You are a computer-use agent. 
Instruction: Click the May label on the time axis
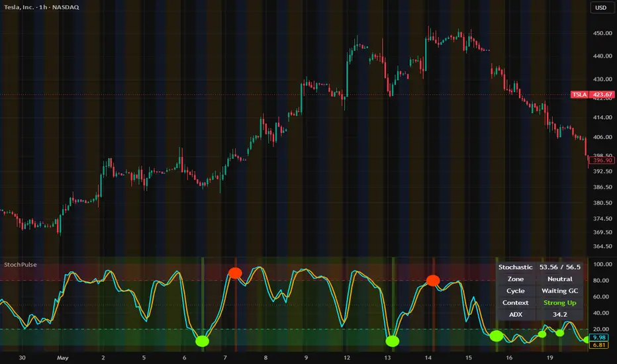click(63, 357)
